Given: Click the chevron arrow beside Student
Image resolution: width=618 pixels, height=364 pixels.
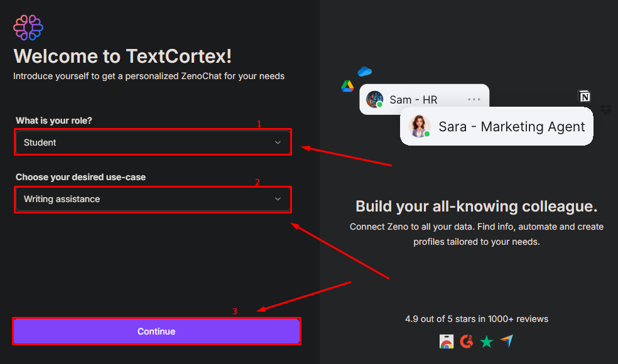Looking at the screenshot, I should pos(278,142).
